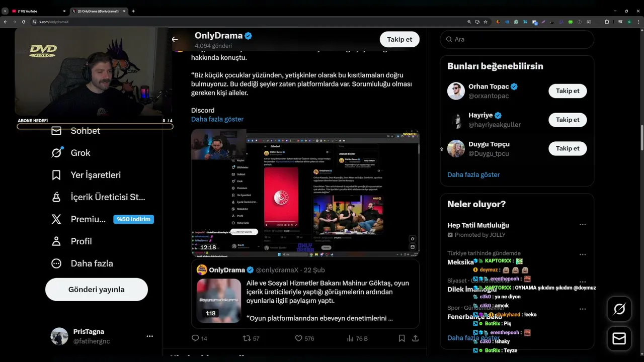644x362 pixels.
Task: Open more options for Hep Tatil Mutluluğu
Action: click(583, 225)
